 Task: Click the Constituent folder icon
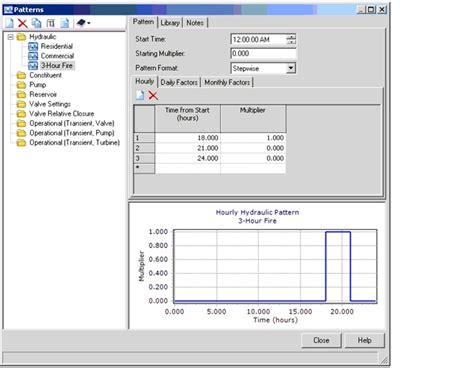tap(21, 75)
